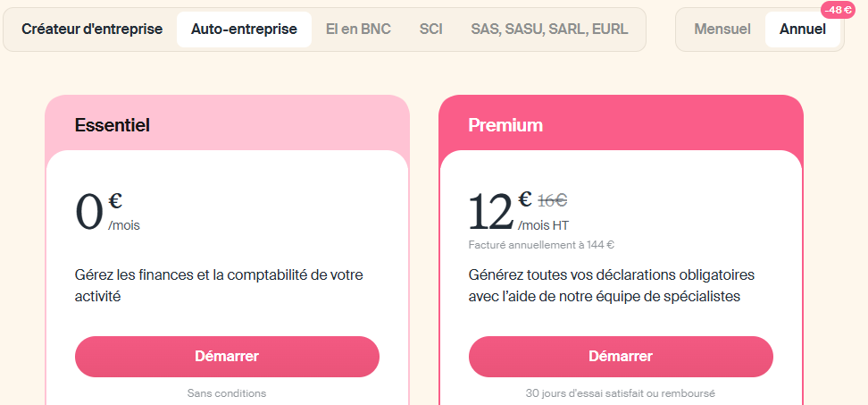The width and height of the screenshot is (868, 405).
Task: Switch to the Auto-entreprise tab
Action: coord(244,30)
